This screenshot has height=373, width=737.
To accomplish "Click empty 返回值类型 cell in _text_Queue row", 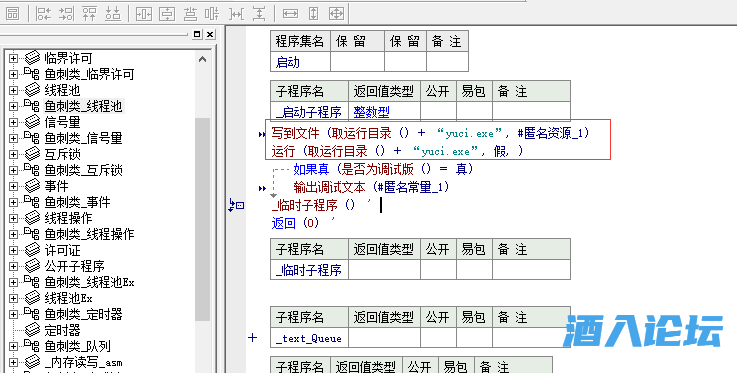I will click(384, 338).
